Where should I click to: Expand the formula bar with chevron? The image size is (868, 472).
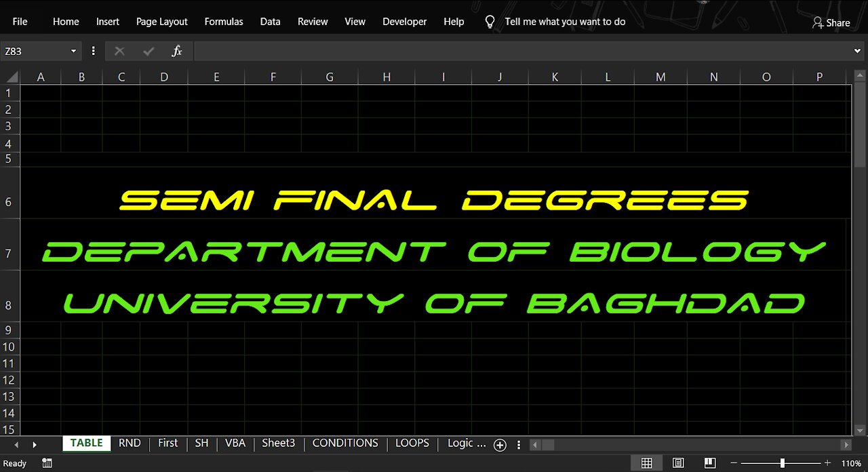coord(859,51)
